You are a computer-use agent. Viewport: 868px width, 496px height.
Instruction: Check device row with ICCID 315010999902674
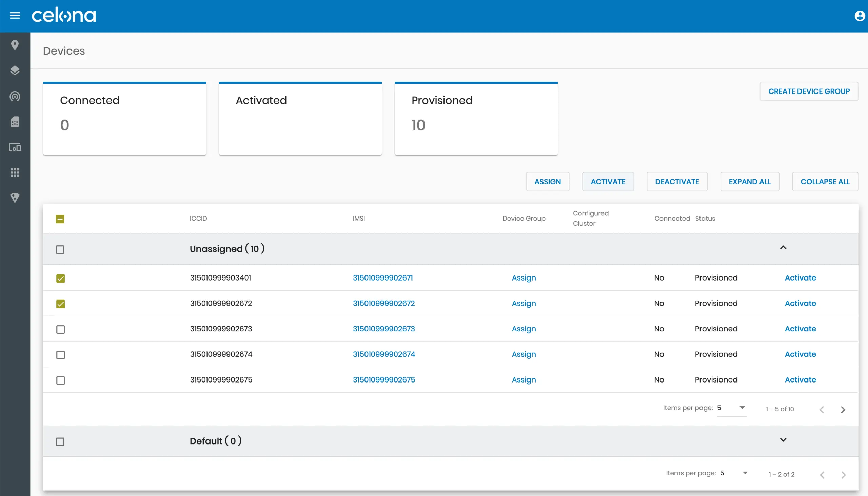[60, 355]
